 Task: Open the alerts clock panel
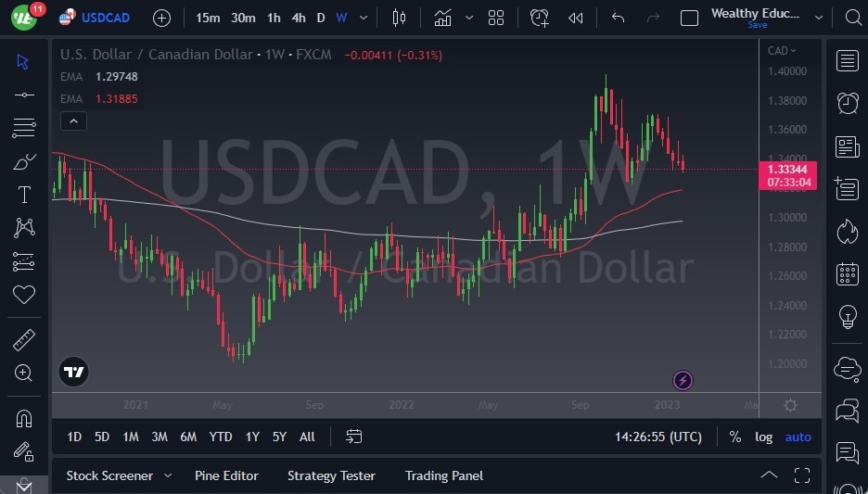click(847, 104)
